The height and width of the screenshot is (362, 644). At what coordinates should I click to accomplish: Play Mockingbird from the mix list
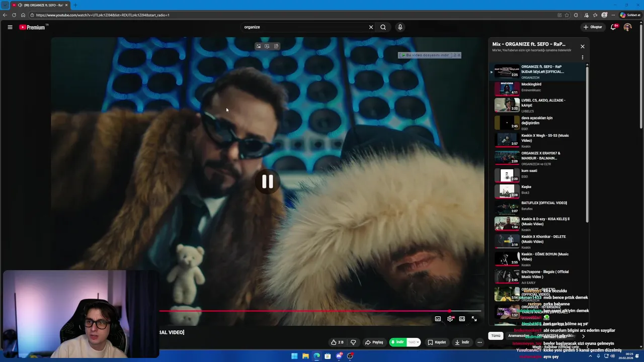(538, 88)
